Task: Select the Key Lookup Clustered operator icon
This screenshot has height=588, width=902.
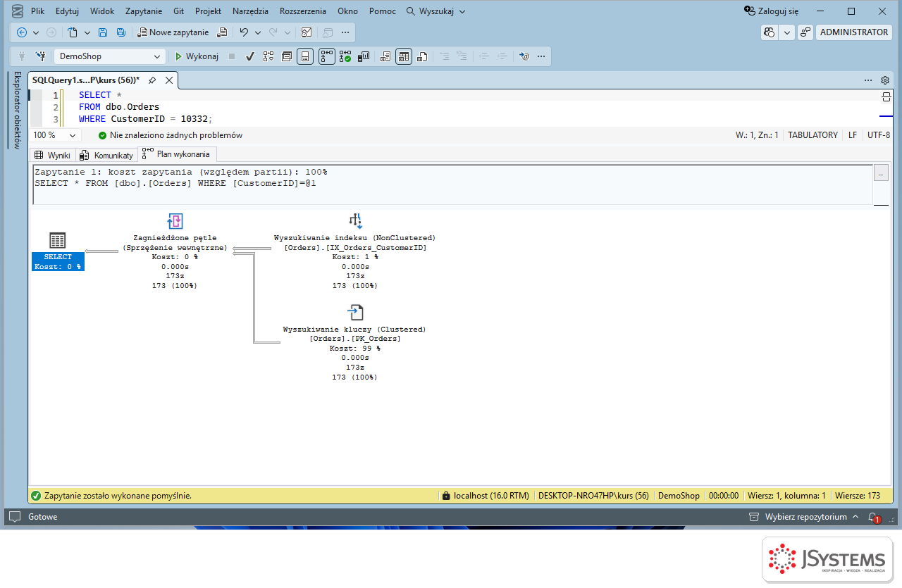Action: pyautogui.click(x=355, y=313)
